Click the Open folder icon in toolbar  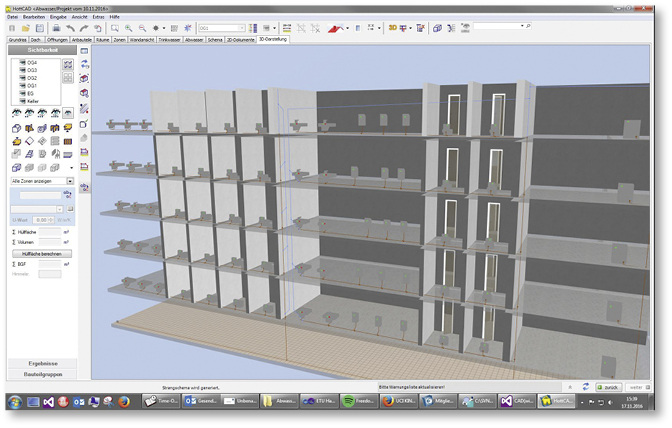click(x=25, y=28)
